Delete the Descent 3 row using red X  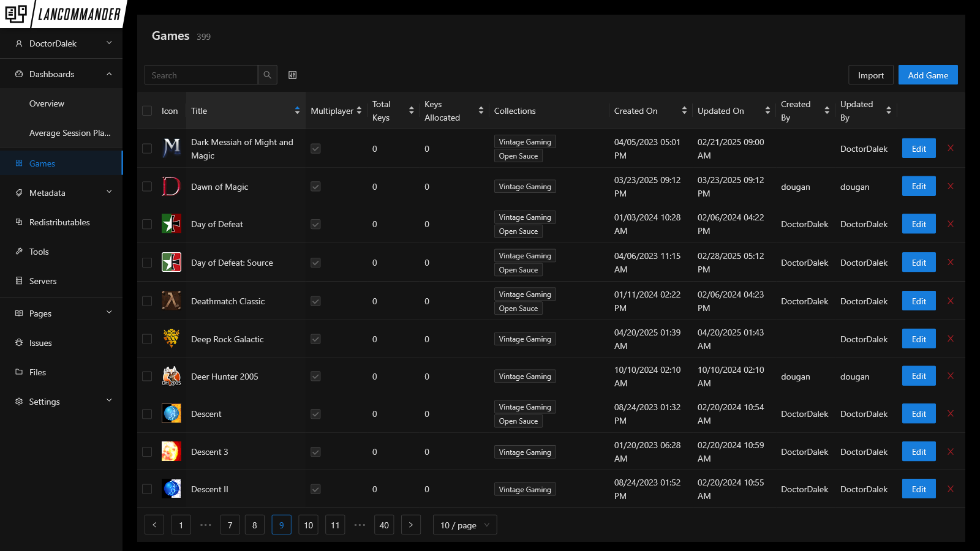[x=951, y=452]
